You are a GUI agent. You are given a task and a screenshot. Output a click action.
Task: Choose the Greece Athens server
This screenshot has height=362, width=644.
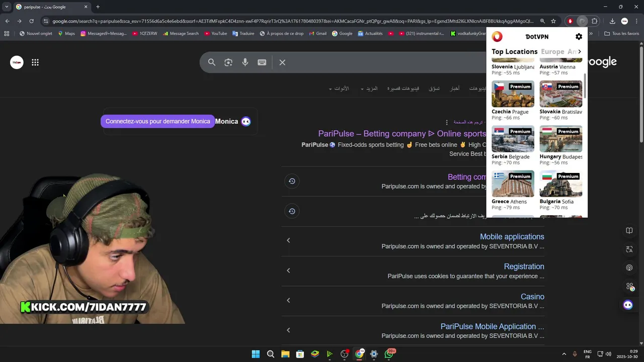click(513, 190)
